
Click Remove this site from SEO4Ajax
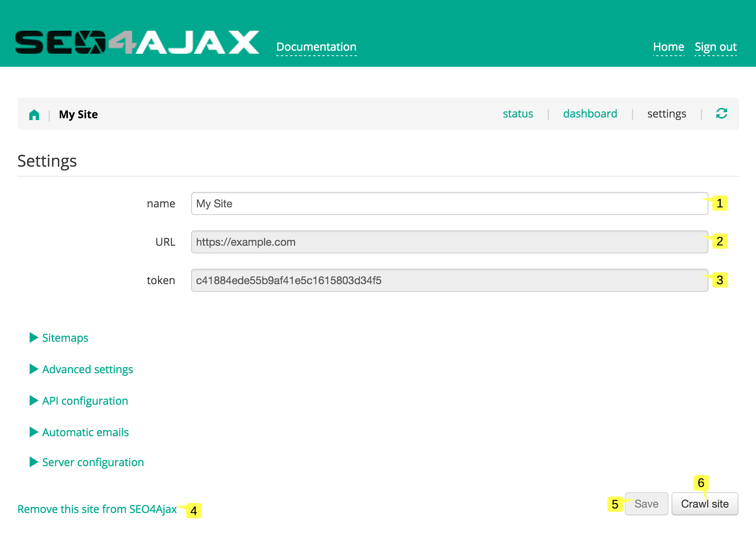(97, 509)
